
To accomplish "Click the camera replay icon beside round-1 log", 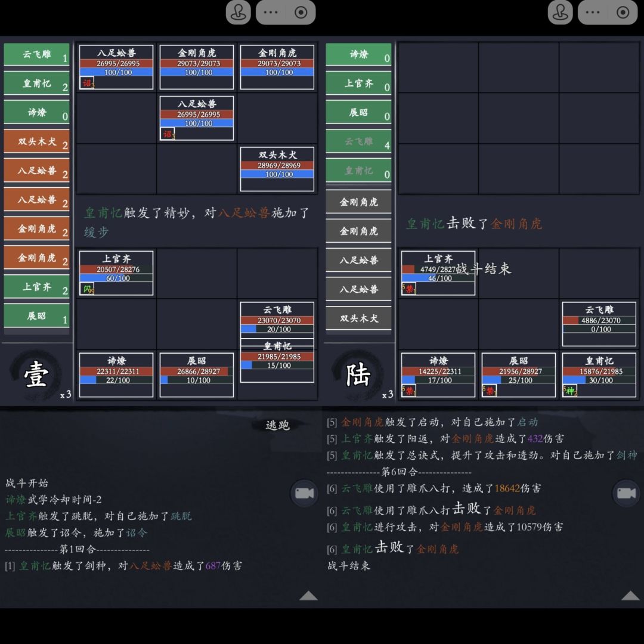I will pyautogui.click(x=305, y=494).
